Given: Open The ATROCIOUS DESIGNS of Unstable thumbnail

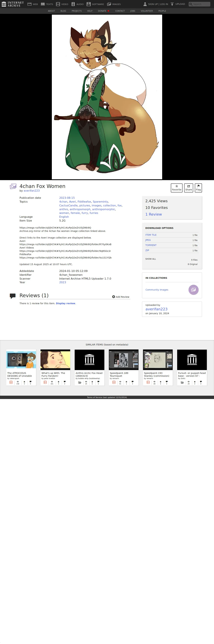Looking at the screenshot, I should pos(21,360).
